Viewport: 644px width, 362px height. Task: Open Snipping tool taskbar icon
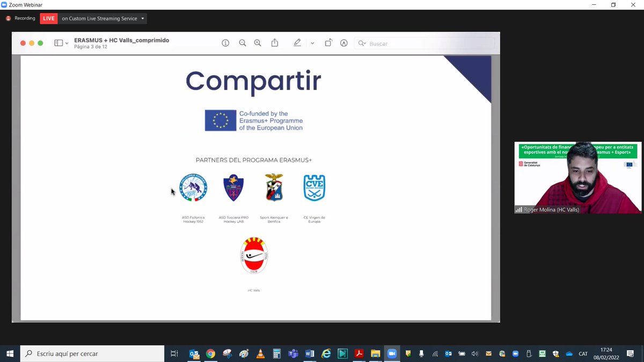pyautogui.click(x=227, y=353)
